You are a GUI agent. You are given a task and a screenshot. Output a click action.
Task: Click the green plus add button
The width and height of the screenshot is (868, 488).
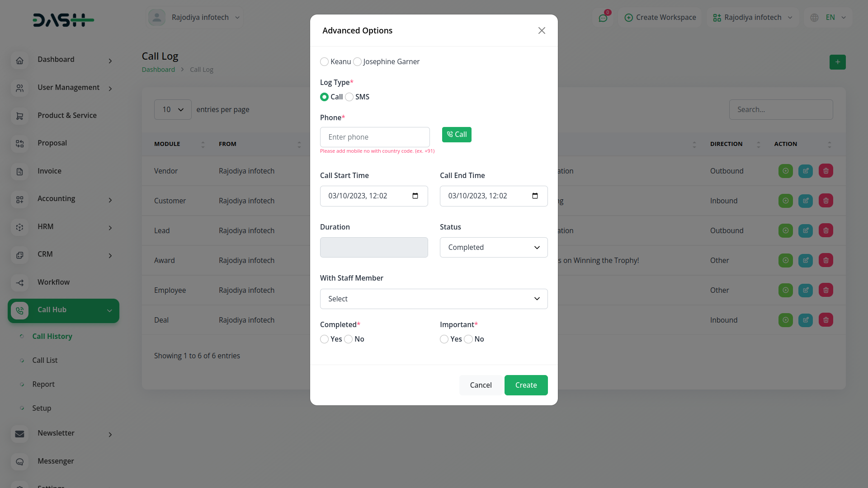tap(837, 62)
